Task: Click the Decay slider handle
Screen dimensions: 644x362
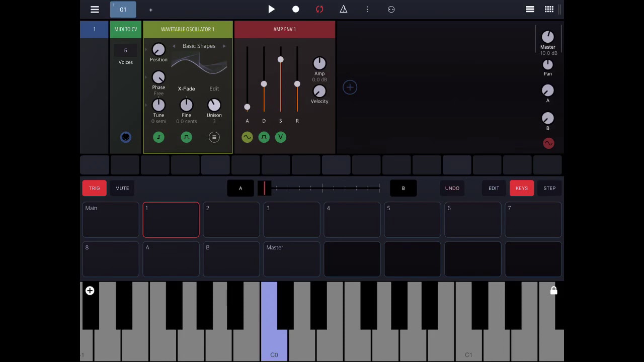Action: pos(264,84)
